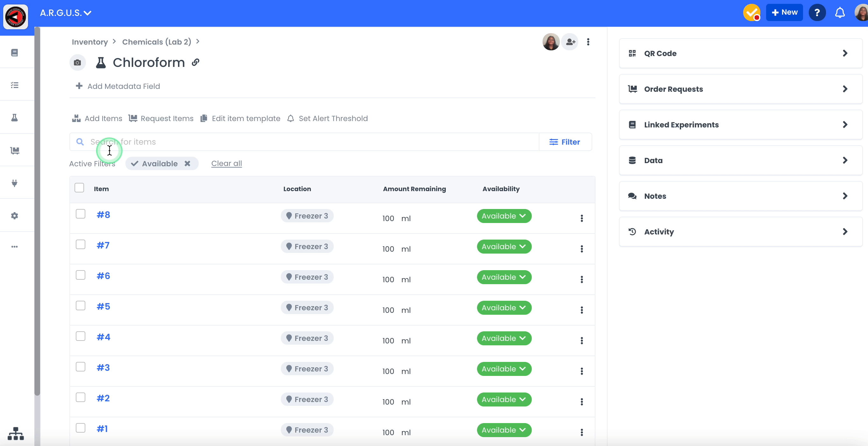Open the notifications bell
This screenshot has height=446, width=868.
pos(839,13)
